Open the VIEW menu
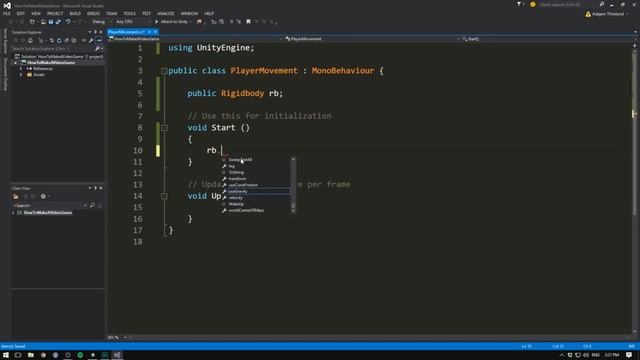This screenshot has width=640, height=360. pos(36,13)
